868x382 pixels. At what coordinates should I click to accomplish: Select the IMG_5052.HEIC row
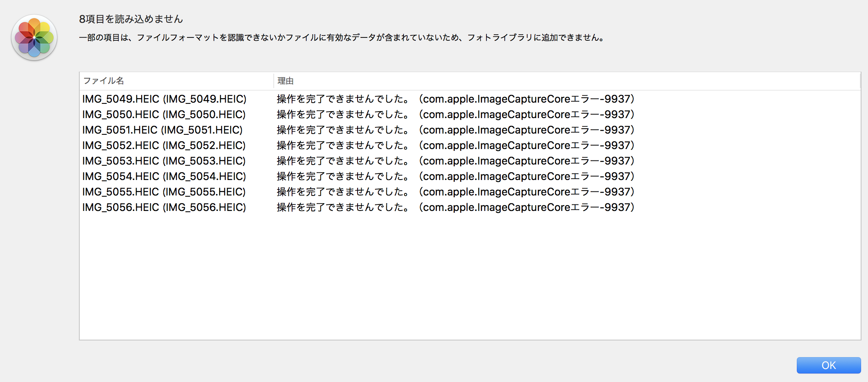click(164, 145)
